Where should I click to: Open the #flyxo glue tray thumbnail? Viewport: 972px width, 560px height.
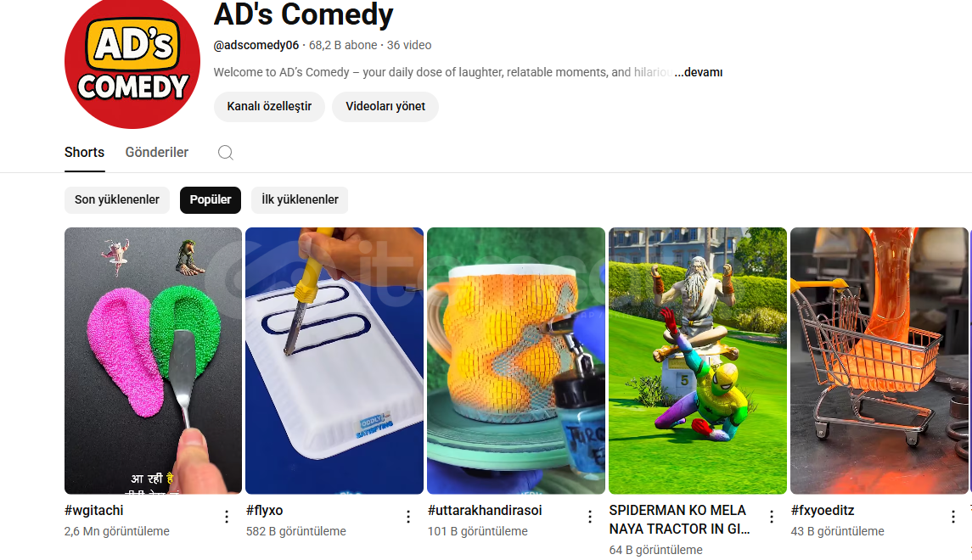(334, 361)
